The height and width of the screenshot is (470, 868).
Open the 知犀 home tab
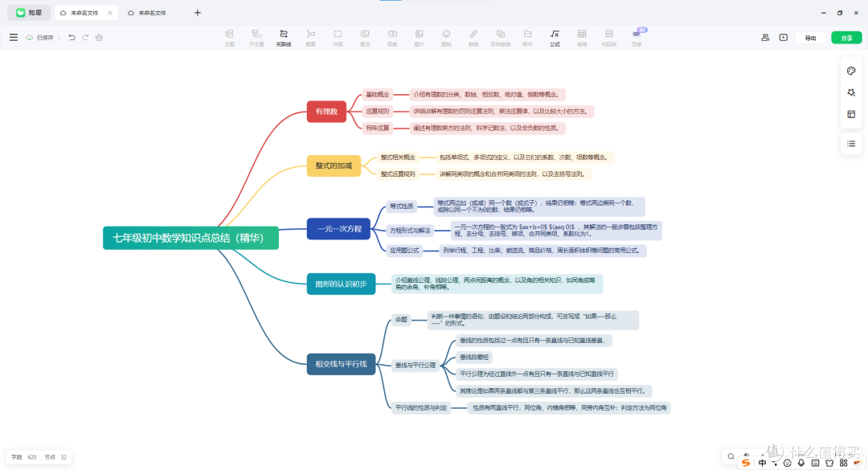(29, 12)
